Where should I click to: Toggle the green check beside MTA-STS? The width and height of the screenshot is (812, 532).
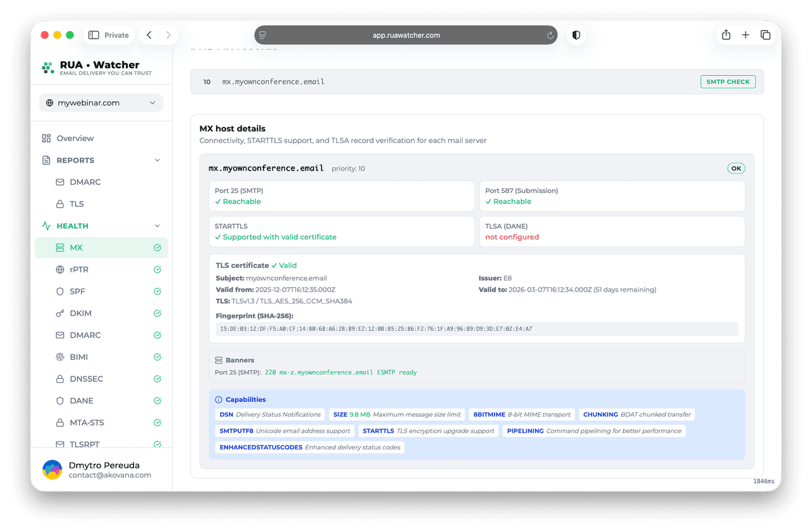156,422
